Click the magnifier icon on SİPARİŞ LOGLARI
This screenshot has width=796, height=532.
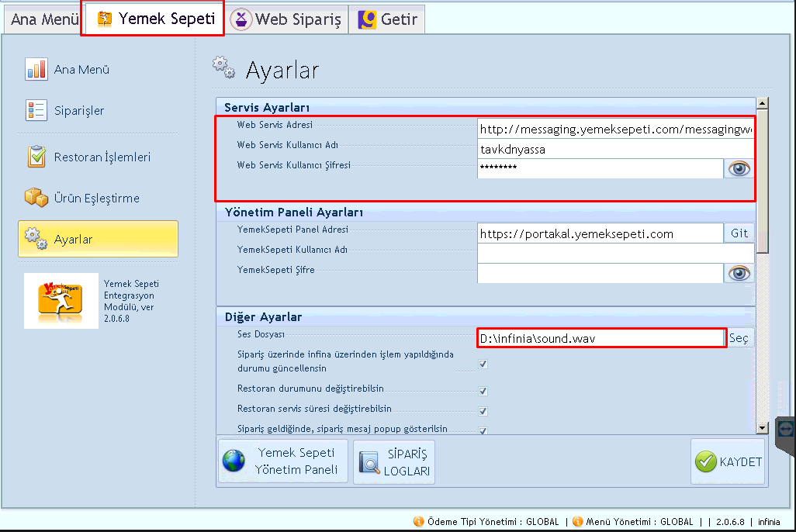[369, 462]
